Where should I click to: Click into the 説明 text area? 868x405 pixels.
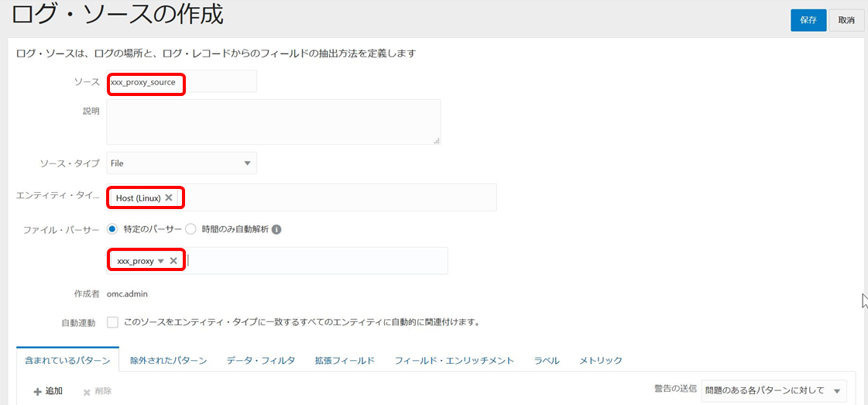click(x=273, y=122)
